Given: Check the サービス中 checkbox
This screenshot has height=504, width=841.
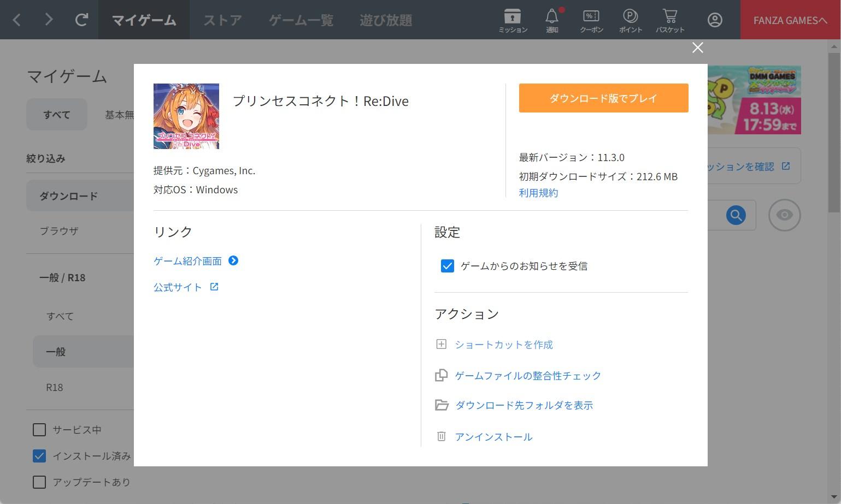Looking at the screenshot, I should pyautogui.click(x=39, y=430).
